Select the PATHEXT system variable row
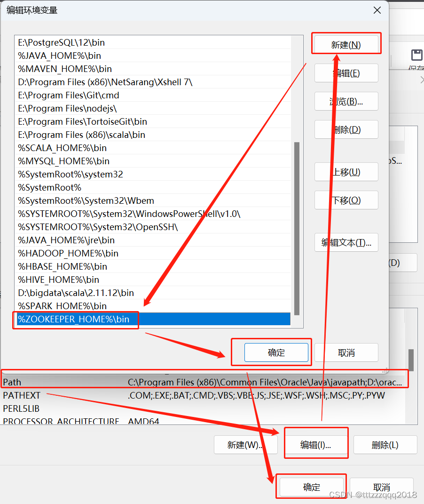Viewport: 424px width, 504px height. point(203,395)
